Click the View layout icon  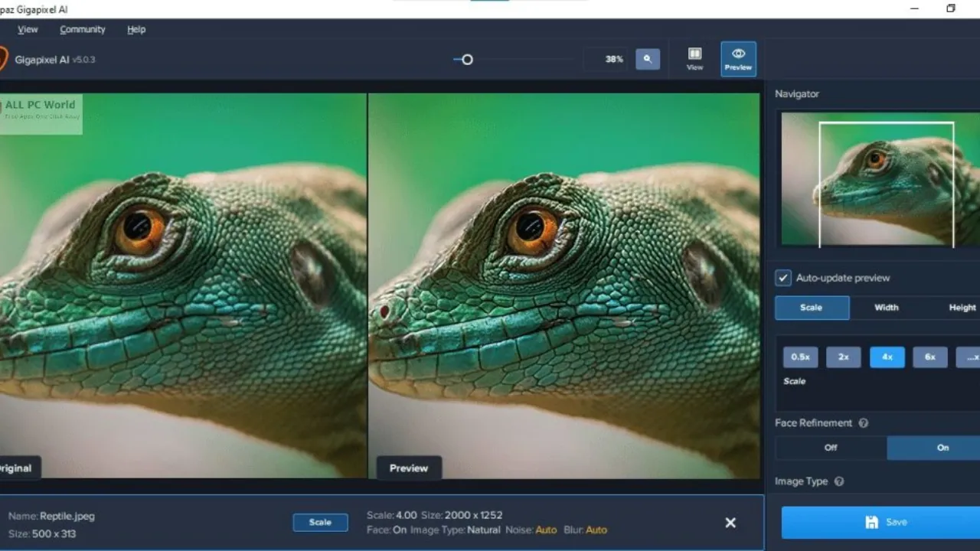click(x=694, y=59)
